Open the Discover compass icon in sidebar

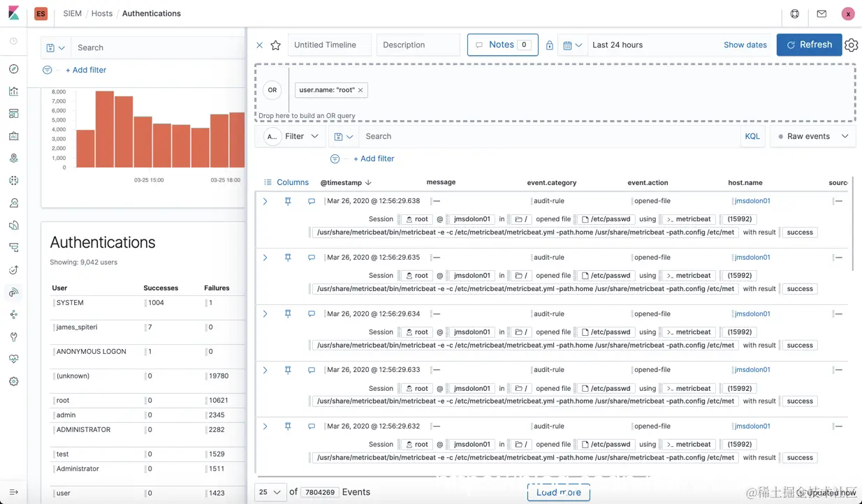click(x=14, y=69)
